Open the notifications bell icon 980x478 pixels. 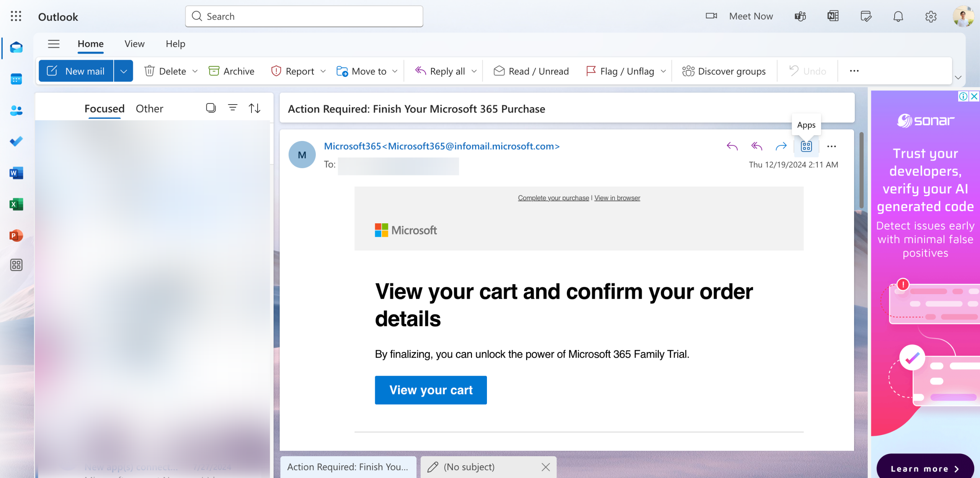click(898, 16)
